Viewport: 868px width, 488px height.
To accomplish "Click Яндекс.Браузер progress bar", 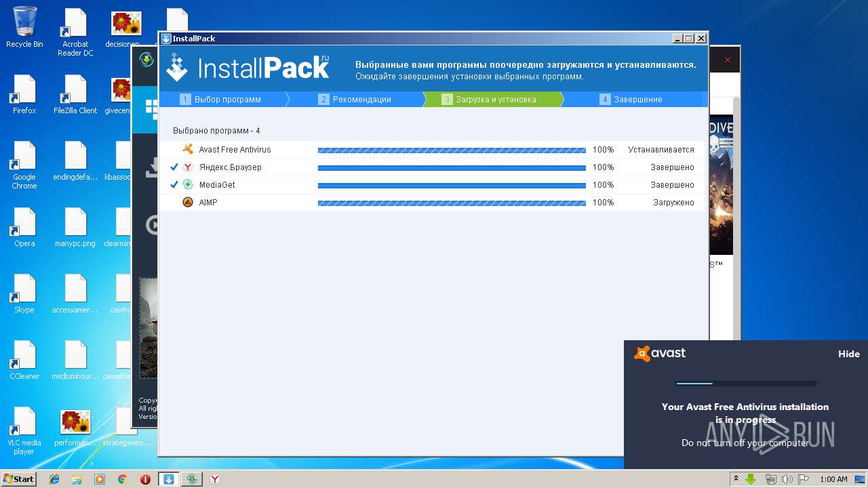I will pos(452,167).
